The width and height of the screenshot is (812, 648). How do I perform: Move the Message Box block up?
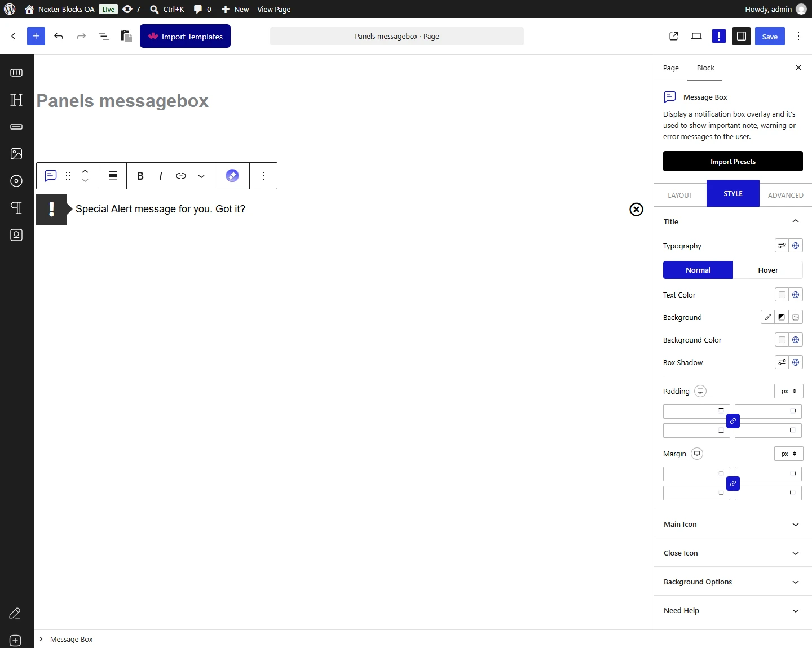click(x=85, y=171)
